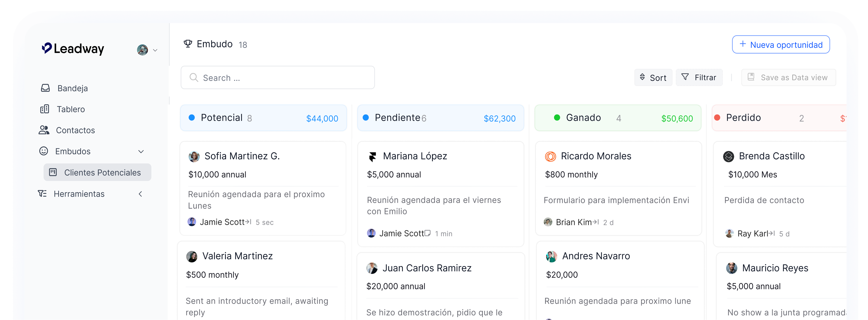Open the Sofia Martinez G. card
Viewport: 868px width, 320px height.
(x=263, y=188)
